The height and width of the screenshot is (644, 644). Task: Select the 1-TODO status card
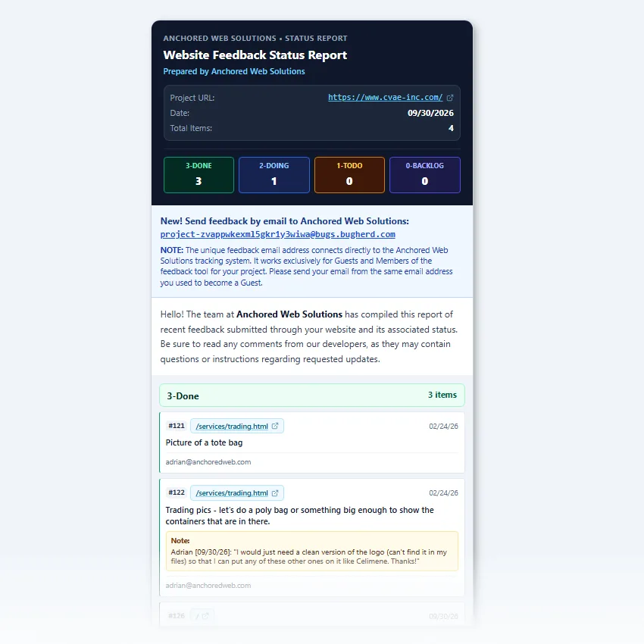(x=349, y=175)
